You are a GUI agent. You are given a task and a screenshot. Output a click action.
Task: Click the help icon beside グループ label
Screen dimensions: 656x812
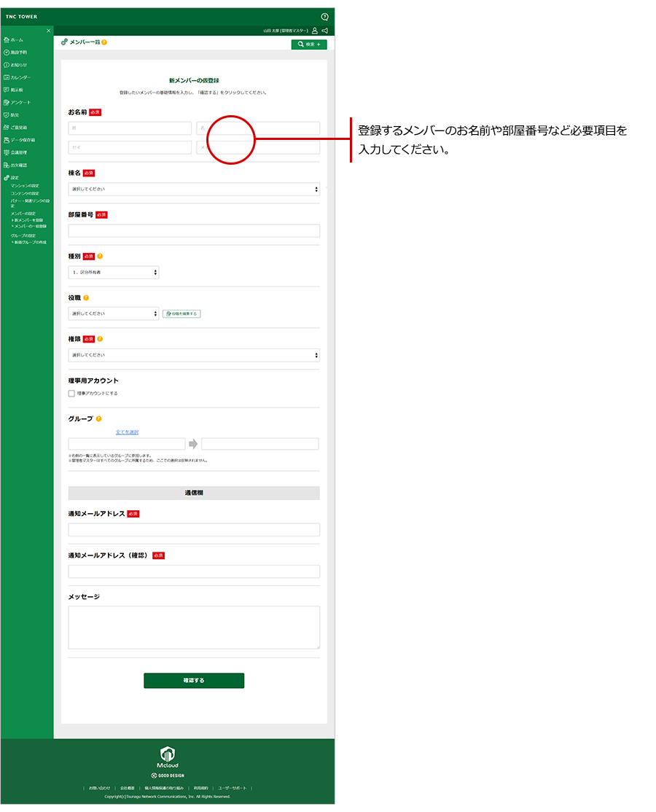click(98, 419)
